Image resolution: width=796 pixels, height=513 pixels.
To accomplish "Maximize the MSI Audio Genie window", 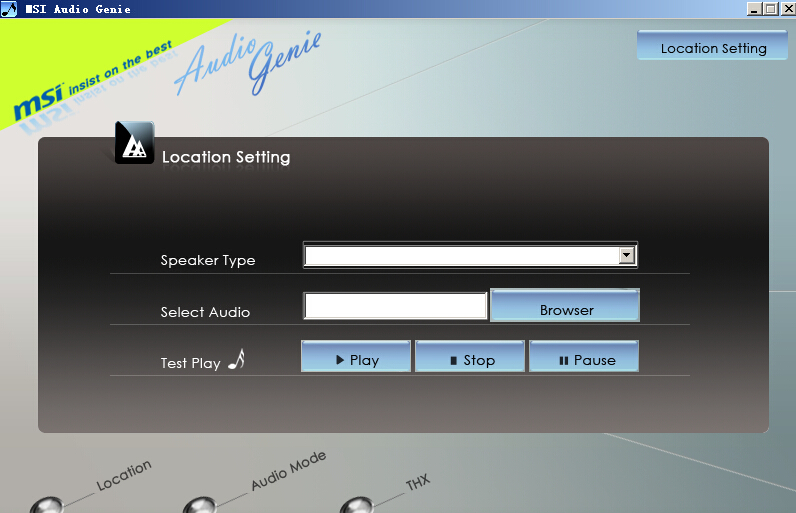I will click(771, 9).
